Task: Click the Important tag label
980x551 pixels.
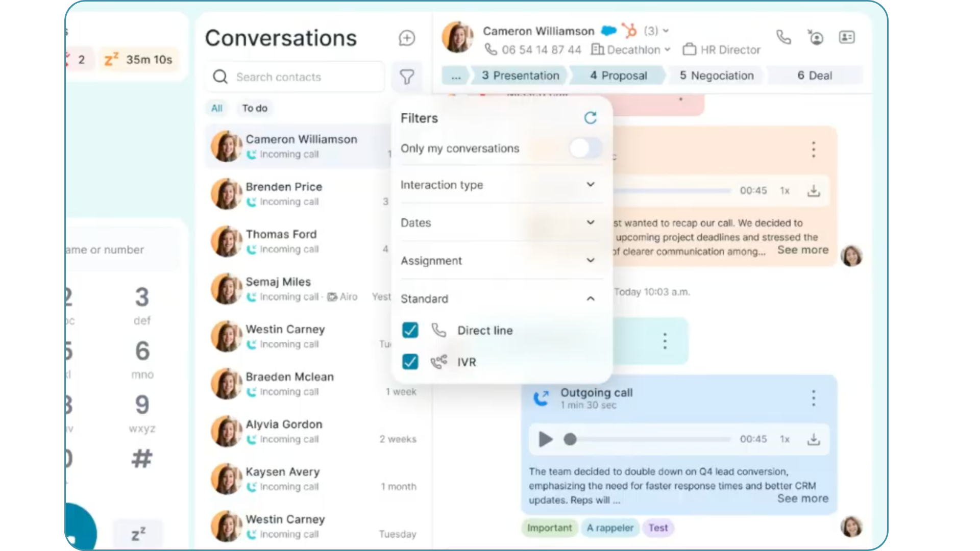Action: (x=549, y=528)
